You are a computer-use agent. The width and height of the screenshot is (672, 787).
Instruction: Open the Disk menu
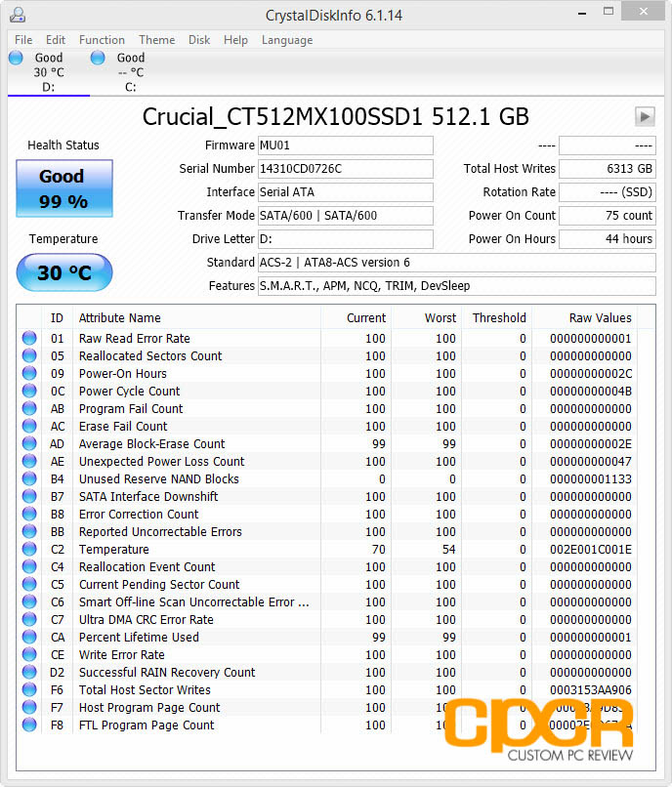pos(199,40)
